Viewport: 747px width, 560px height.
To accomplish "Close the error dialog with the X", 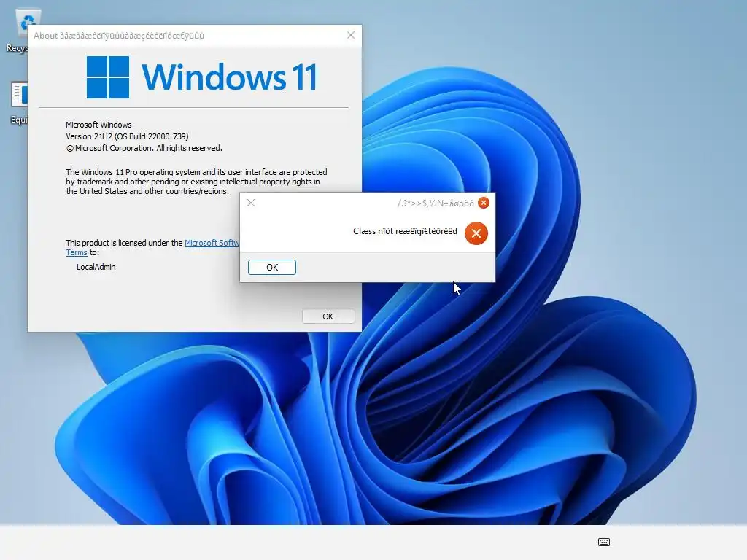I will (251, 203).
